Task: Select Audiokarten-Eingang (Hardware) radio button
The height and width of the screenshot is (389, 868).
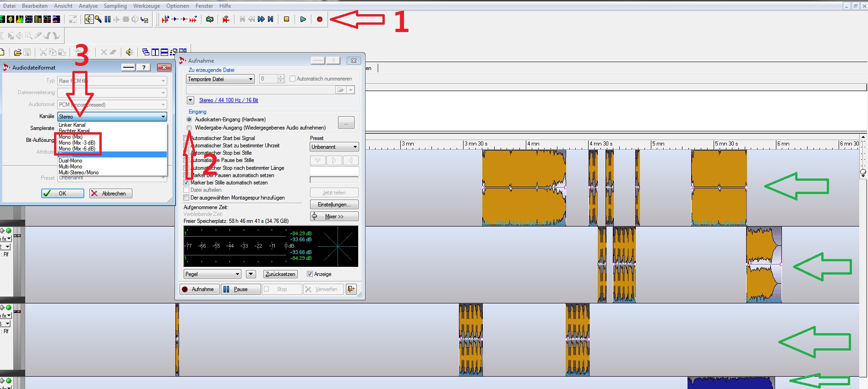Action: pos(189,119)
